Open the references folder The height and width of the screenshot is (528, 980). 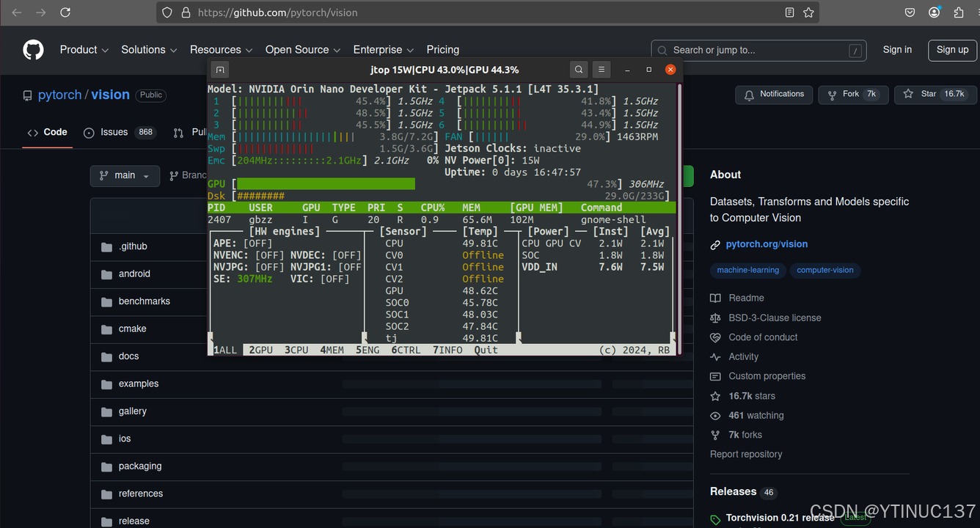click(x=140, y=494)
